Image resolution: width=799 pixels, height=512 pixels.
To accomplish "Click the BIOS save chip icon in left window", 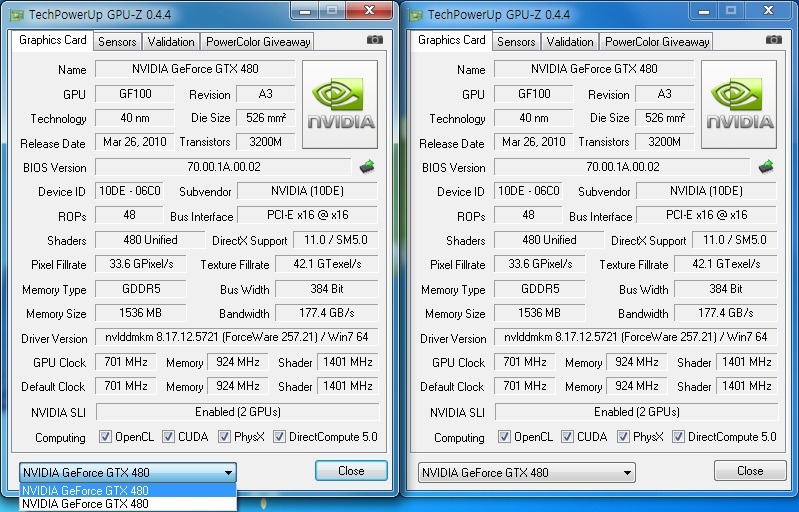I will [x=367, y=167].
